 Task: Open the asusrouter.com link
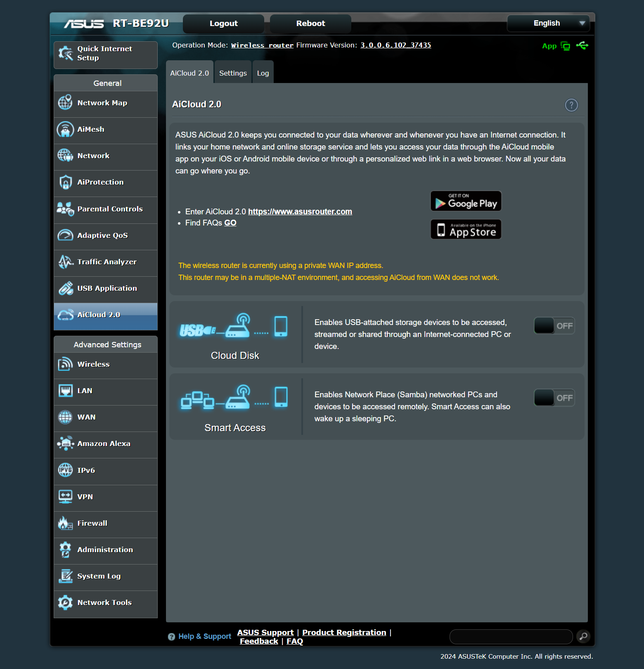point(300,211)
